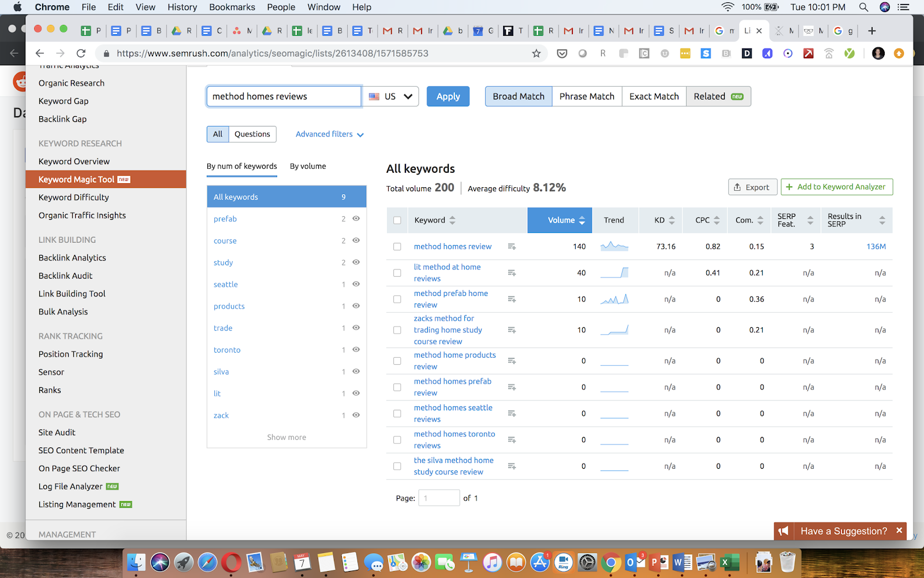Reload the SEMrush page
924x578 pixels.
tap(81, 53)
